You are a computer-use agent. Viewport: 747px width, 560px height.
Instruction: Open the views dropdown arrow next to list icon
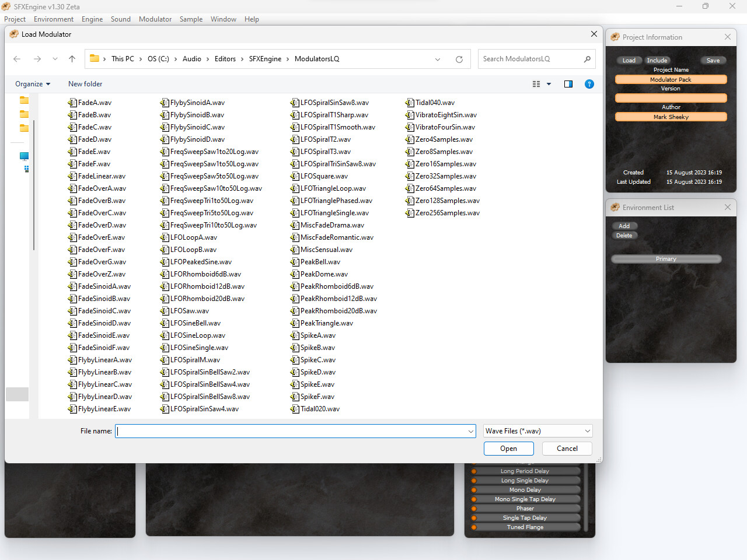pos(549,84)
